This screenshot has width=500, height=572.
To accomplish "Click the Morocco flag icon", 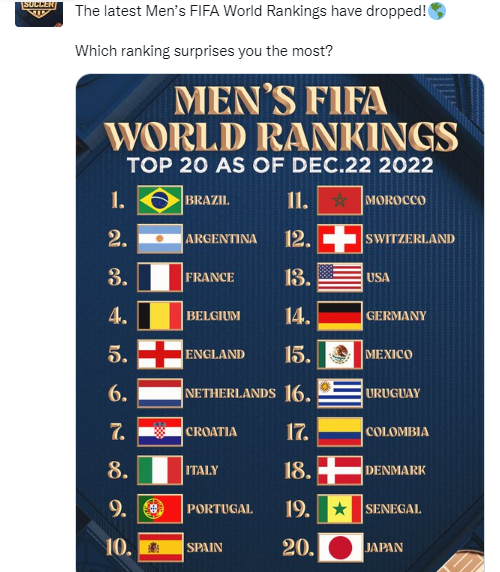I will 340,200.
